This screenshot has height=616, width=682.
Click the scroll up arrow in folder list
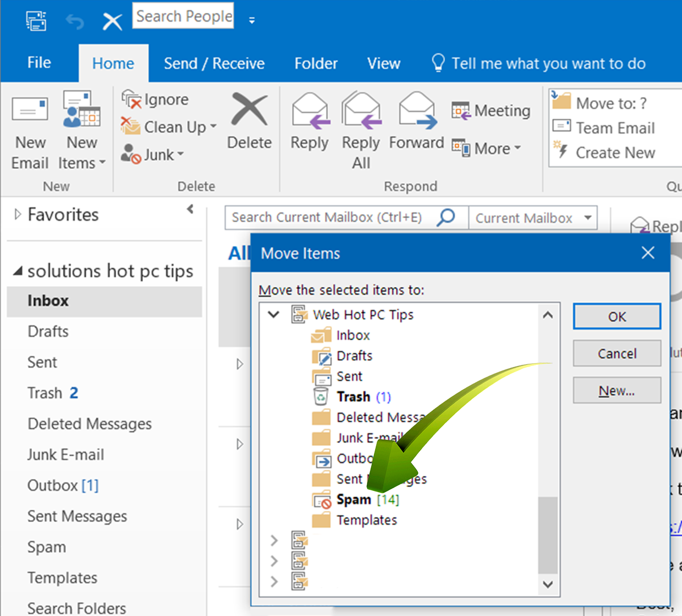[548, 315]
